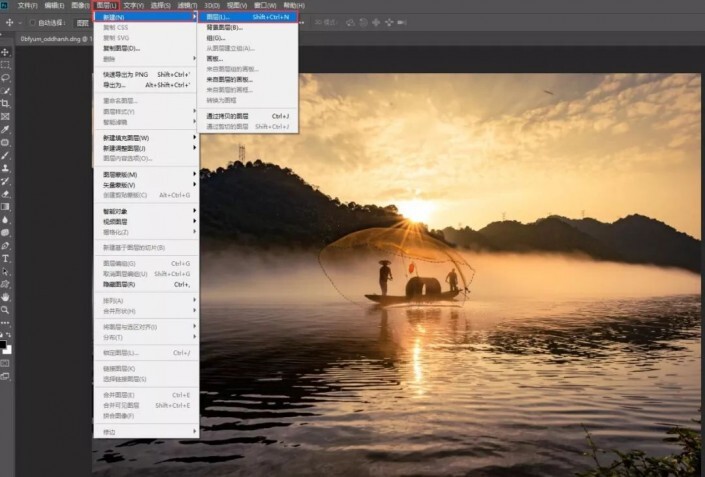Select the Crop tool
Screen dimensions: 705x477
click(x=6, y=103)
